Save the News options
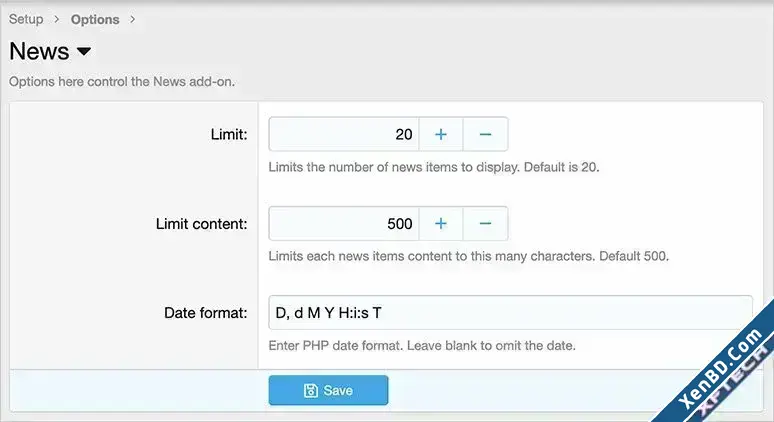The height and width of the screenshot is (422, 774). (x=328, y=390)
